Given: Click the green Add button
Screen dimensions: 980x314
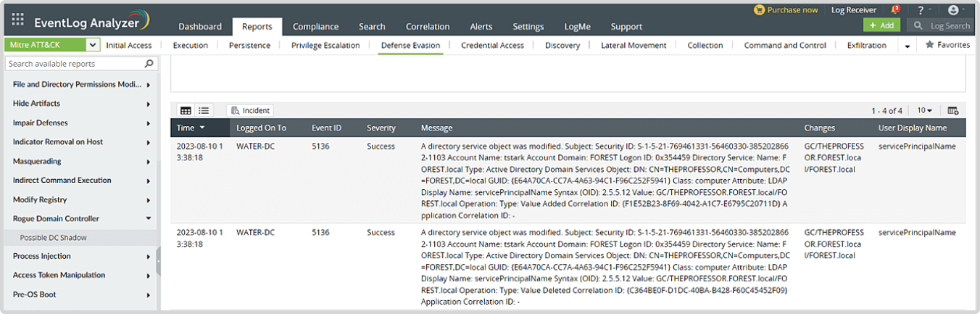Looking at the screenshot, I should pyautogui.click(x=881, y=25).
